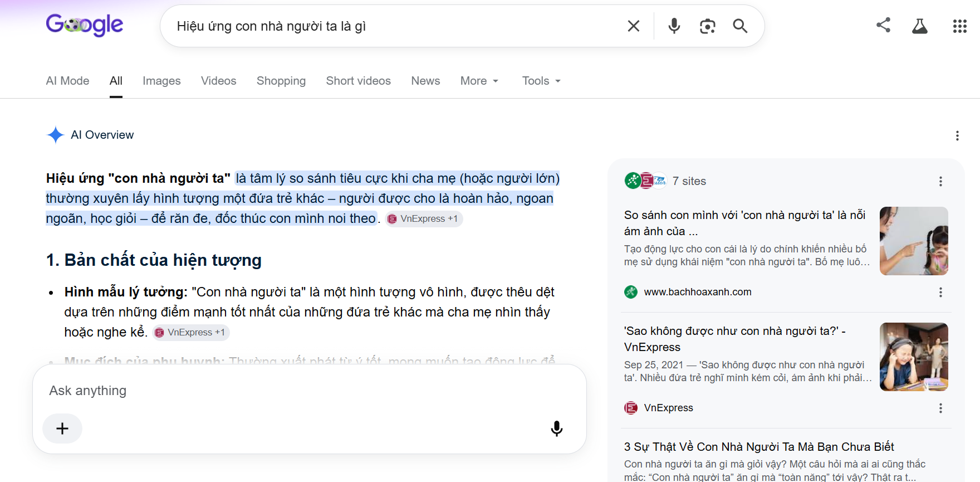Open 'Sao không được như con nhà người ta' link

pos(735,339)
